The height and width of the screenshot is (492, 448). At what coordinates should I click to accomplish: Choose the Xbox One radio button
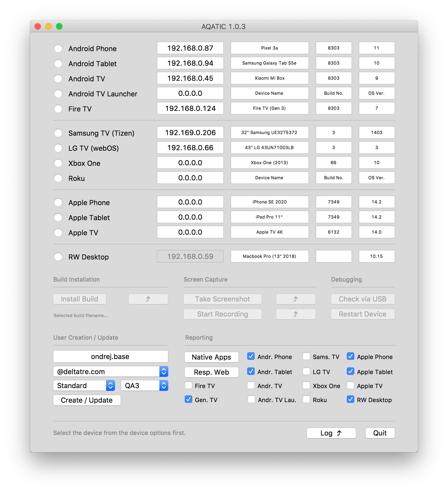click(x=58, y=163)
